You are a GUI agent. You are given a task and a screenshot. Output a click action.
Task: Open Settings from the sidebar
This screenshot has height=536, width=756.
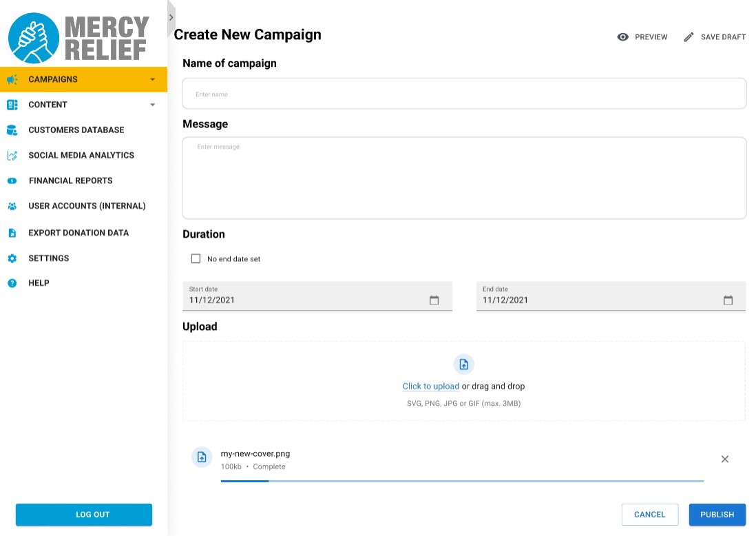(x=48, y=258)
